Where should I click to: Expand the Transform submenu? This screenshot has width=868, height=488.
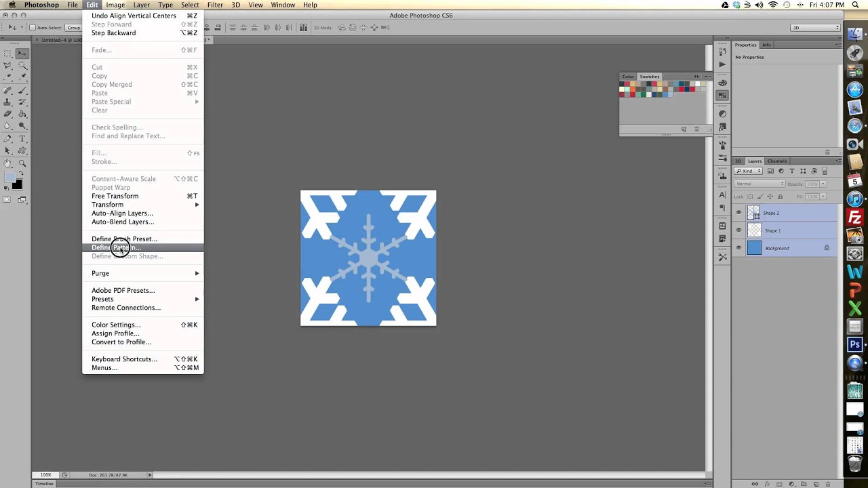(143, 205)
